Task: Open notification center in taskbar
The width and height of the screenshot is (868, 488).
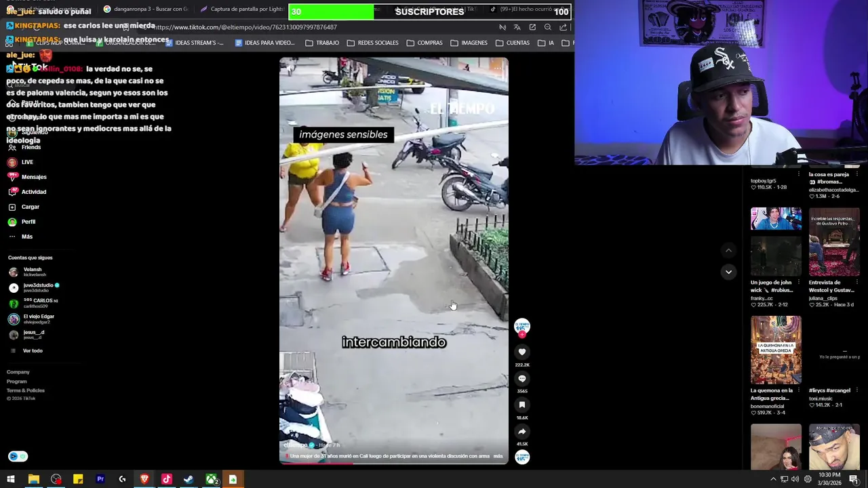Action: pyautogui.click(x=854, y=479)
